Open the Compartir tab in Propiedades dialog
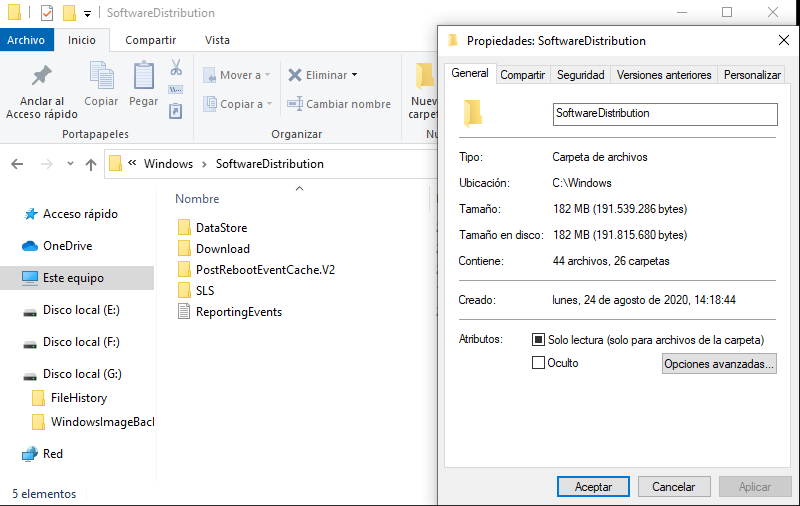Image resolution: width=800 pixels, height=506 pixels. pos(522,75)
